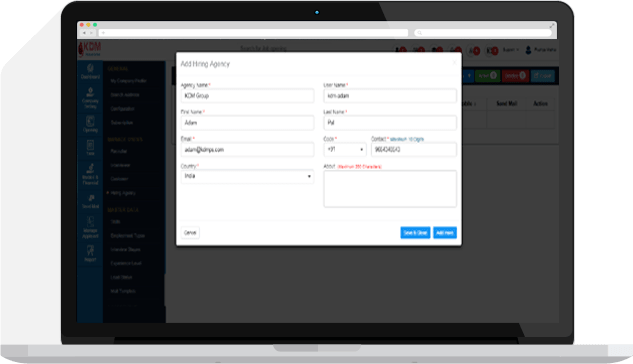Click the KDM logo in the header

[90, 49]
